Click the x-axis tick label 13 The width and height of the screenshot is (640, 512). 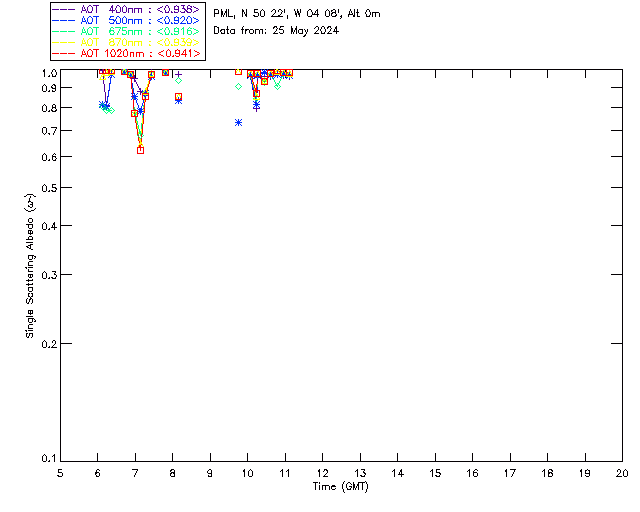360,473
